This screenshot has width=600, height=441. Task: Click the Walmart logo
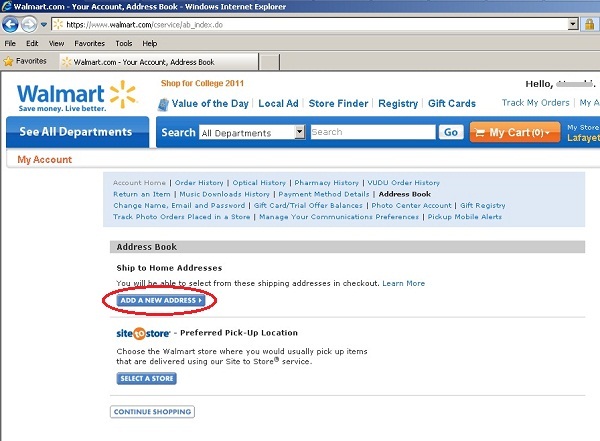click(77, 96)
